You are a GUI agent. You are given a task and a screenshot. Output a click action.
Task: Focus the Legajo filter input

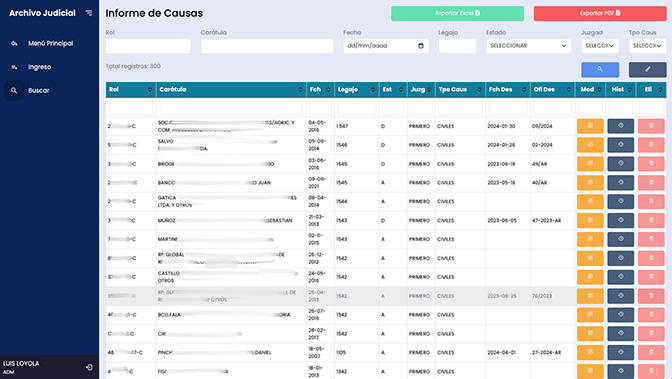[457, 46]
